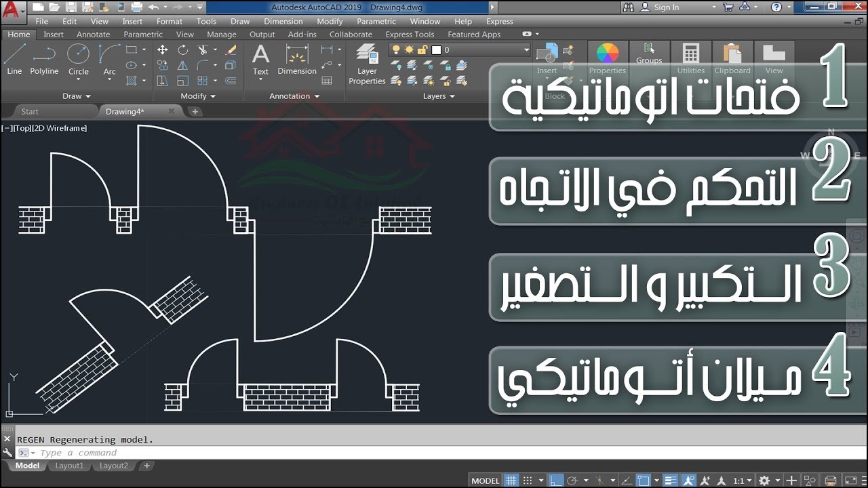Click the Offset tool icon
Image resolution: width=868 pixels, height=488 pixels.
pos(231,81)
